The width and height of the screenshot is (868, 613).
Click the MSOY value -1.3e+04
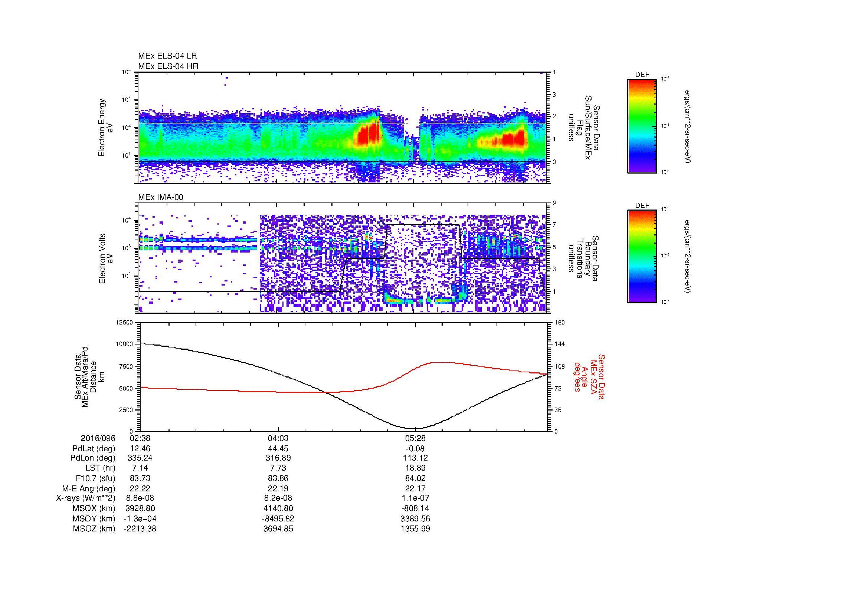tap(140, 518)
